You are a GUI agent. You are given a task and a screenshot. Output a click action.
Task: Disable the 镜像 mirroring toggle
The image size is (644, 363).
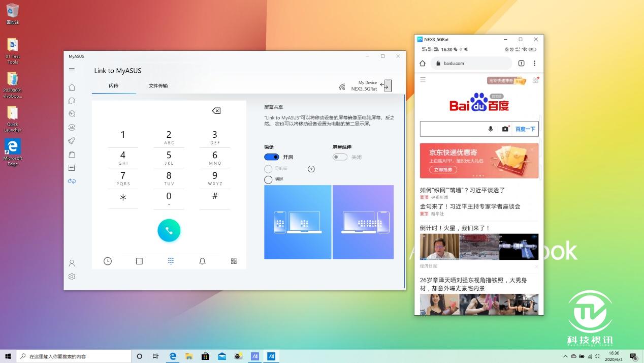(x=271, y=157)
